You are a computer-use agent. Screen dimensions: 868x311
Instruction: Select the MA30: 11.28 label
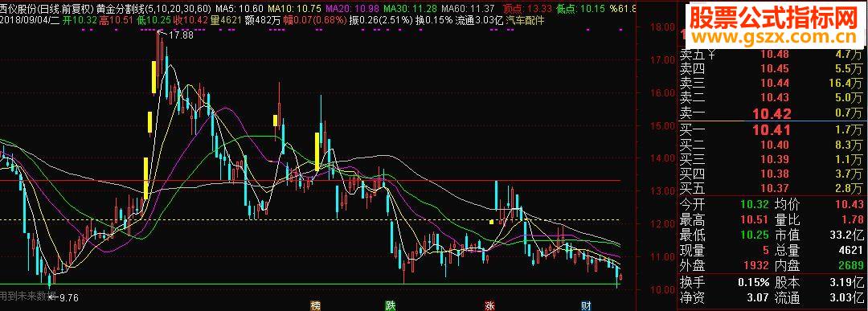coord(410,9)
